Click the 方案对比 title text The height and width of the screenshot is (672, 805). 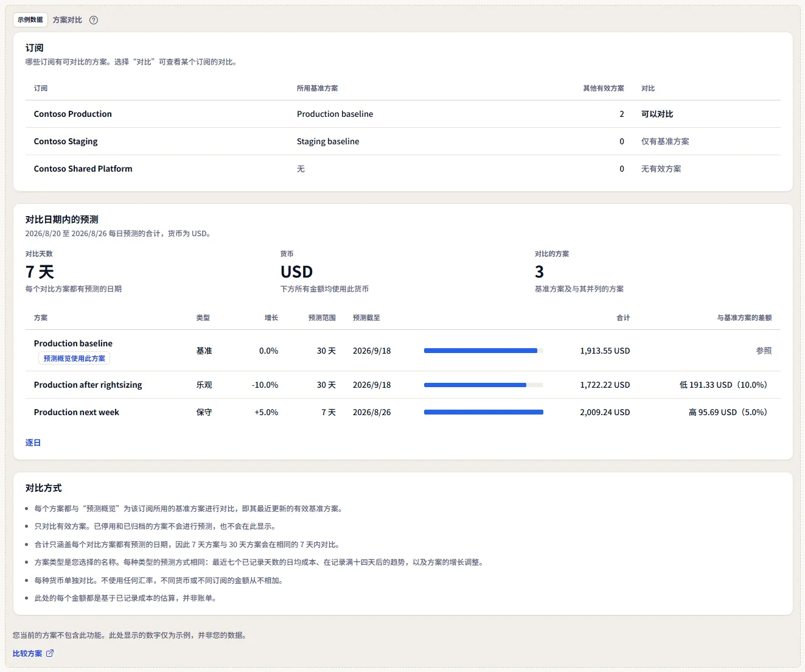click(67, 20)
